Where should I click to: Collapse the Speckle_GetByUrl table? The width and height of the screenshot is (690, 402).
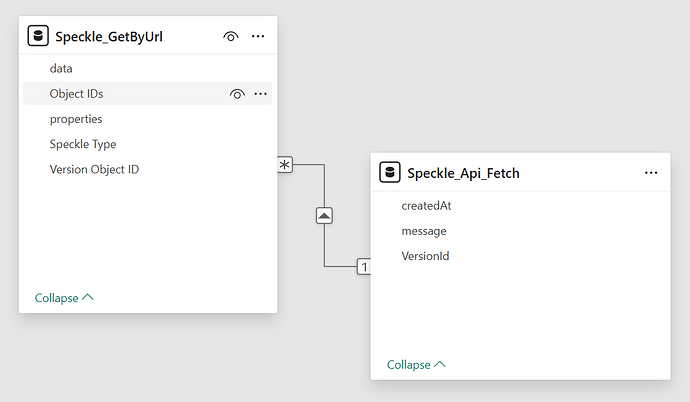pyautogui.click(x=64, y=298)
